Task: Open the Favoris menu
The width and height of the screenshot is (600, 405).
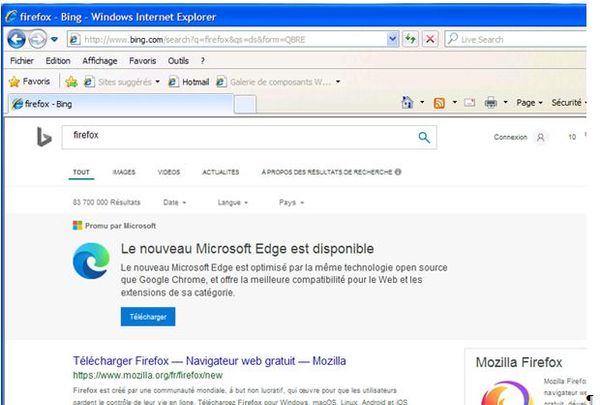Action: (x=142, y=61)
